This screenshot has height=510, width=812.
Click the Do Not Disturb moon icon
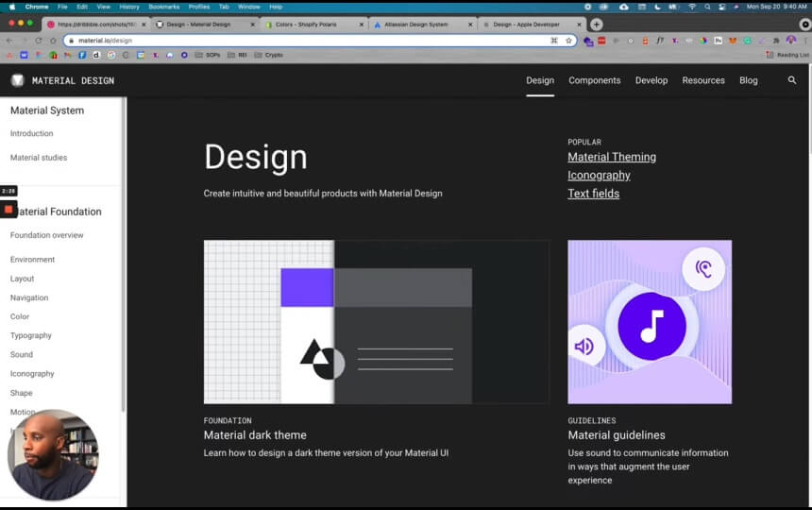point(658,7)
